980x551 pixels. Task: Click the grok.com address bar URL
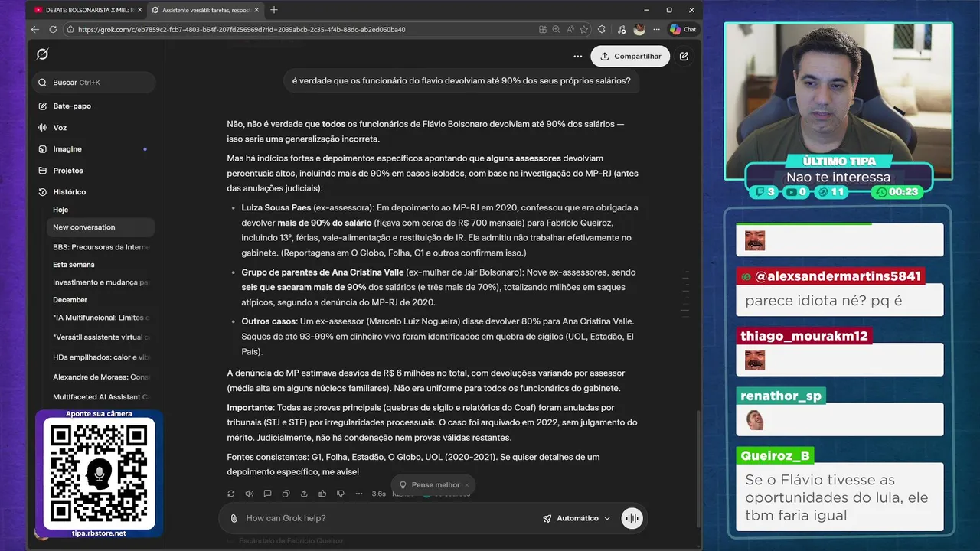tap(241, 30)
